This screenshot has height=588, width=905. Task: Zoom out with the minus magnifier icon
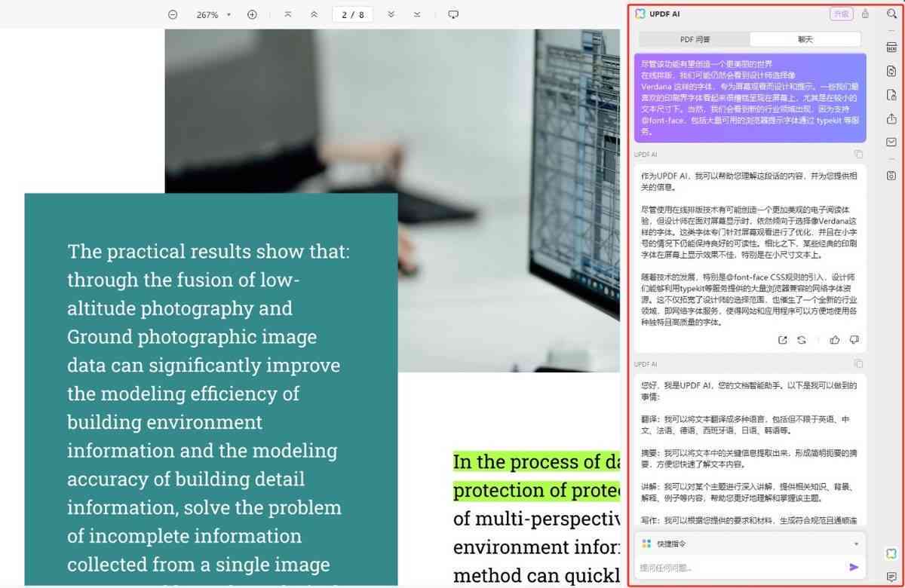coord(173,14)
